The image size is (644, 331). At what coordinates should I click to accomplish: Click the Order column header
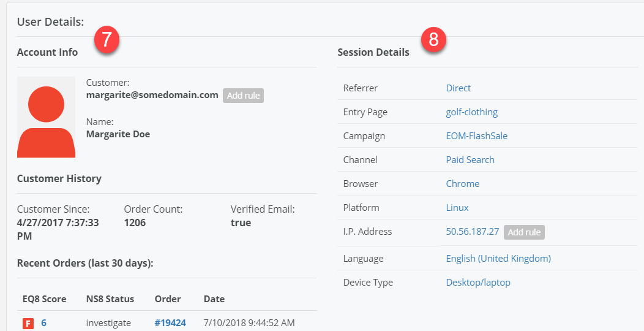(168, 299)
